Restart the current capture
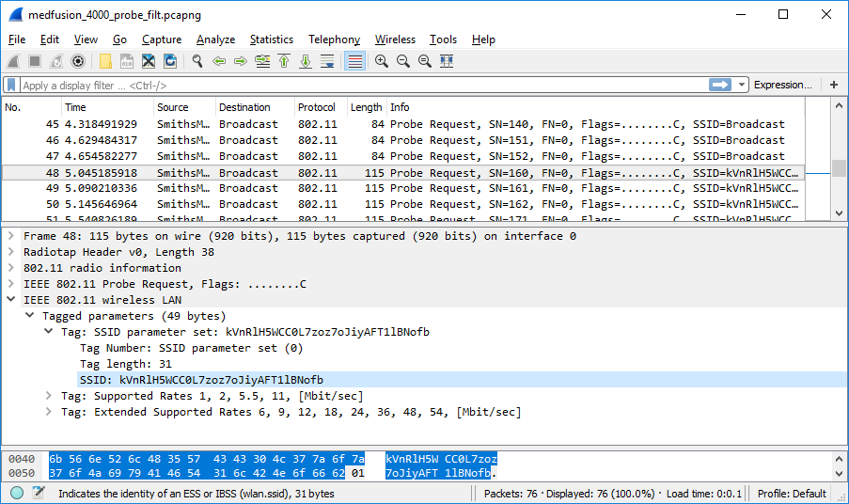 point(56,61)
